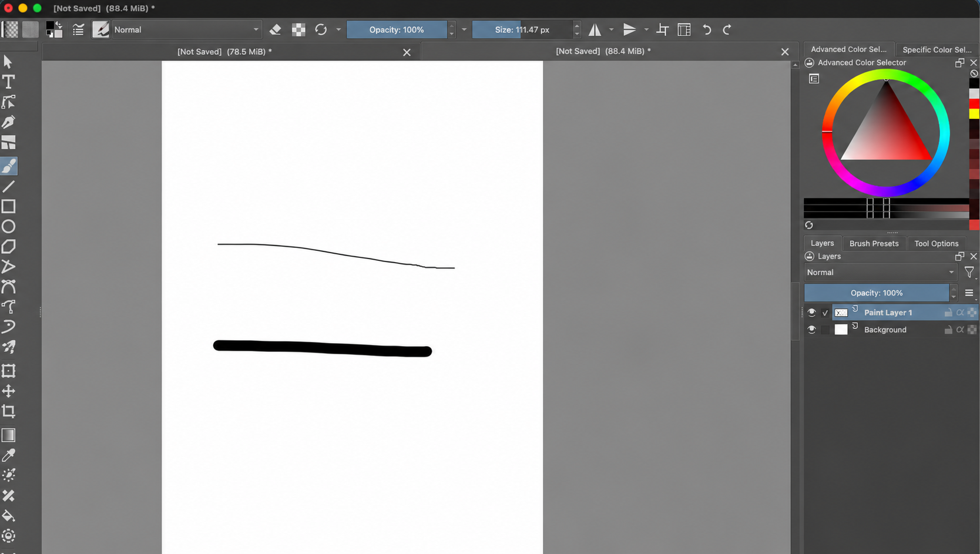
Task: Select the Gradient tool
Action: click(x=9, y=435)
